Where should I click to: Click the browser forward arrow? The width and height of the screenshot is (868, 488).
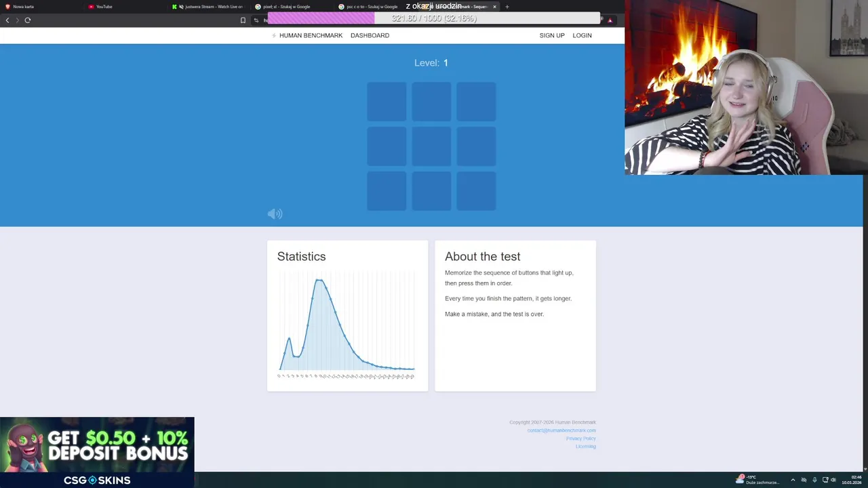tap(17, 20)
